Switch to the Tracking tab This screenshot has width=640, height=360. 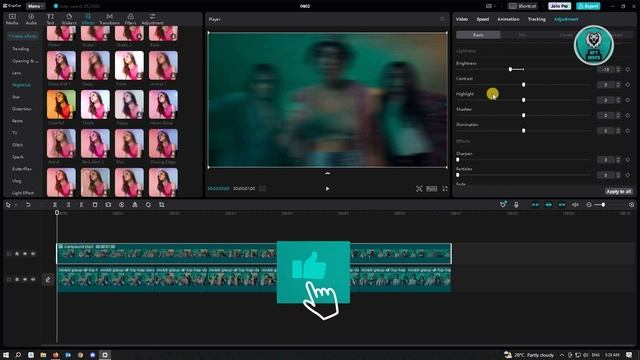tap(536, 19)
